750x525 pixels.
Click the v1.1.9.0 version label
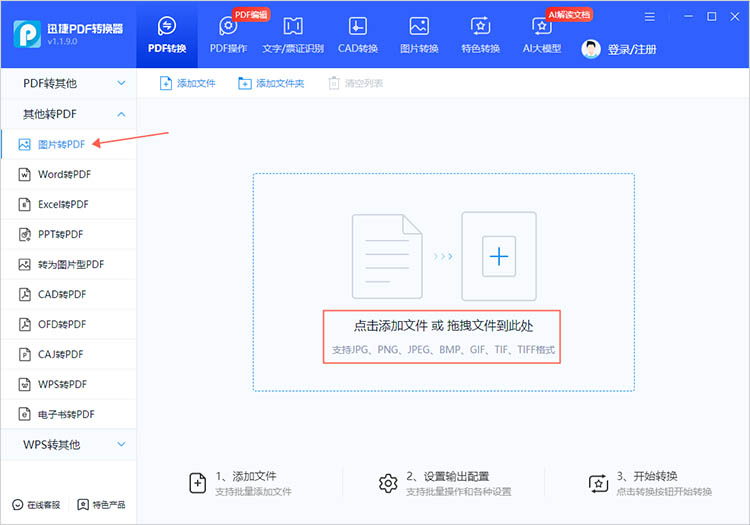click(62, 42)
